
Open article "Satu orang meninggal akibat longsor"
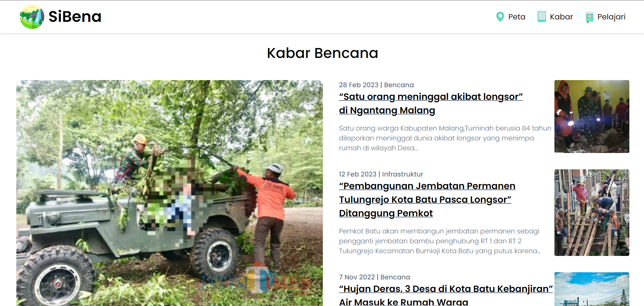(x=431, y=97)
